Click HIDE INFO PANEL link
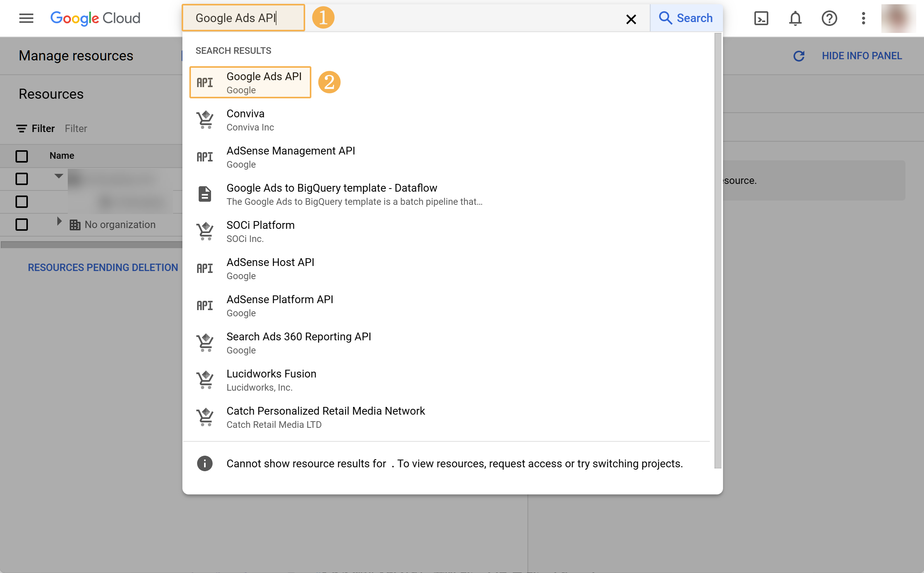 862,56
